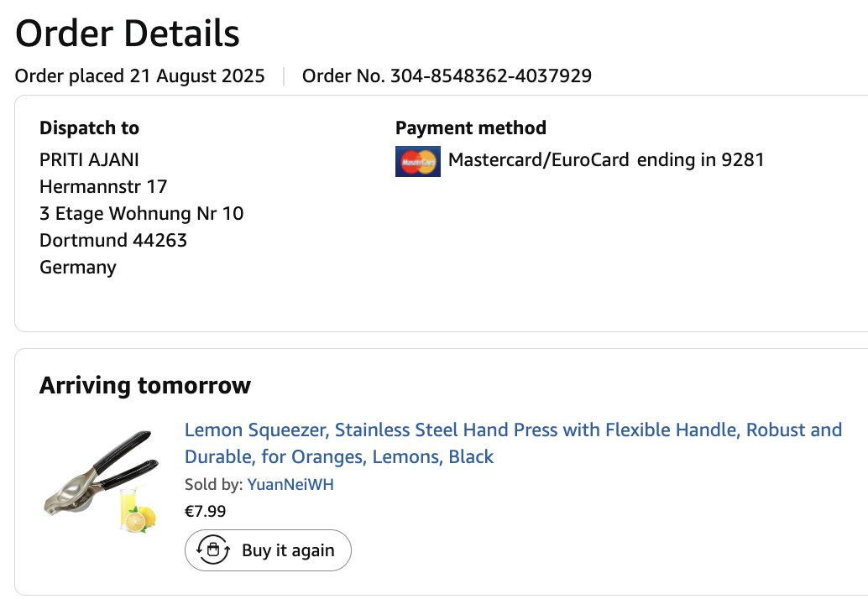This screenshot has width=868, height=599.
Task: Click the Payment method heading
Action: pos(470,128)
